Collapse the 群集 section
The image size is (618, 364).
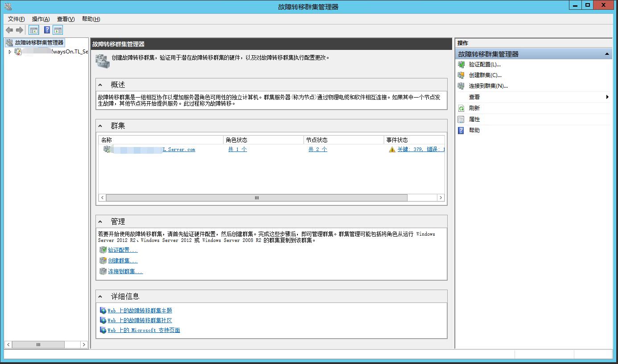[x=100, y=126]
